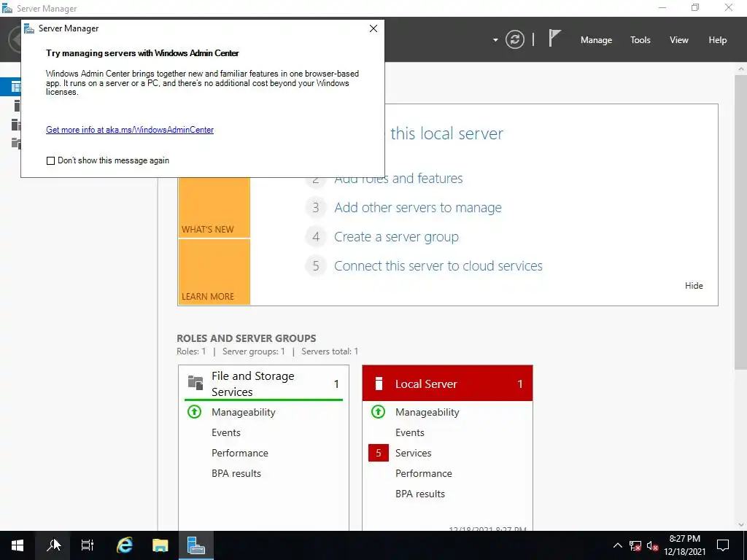Viewport: 747px width, 560px height.
Task: Open Performance under Local Server
Action: (x=424, y=473)
